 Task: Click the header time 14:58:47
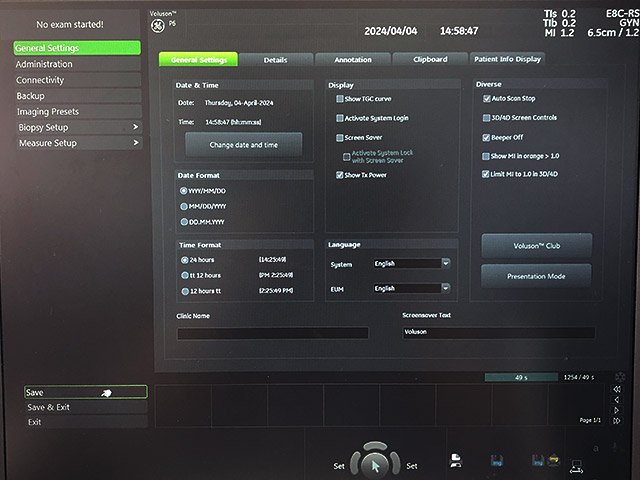(459, 31)
